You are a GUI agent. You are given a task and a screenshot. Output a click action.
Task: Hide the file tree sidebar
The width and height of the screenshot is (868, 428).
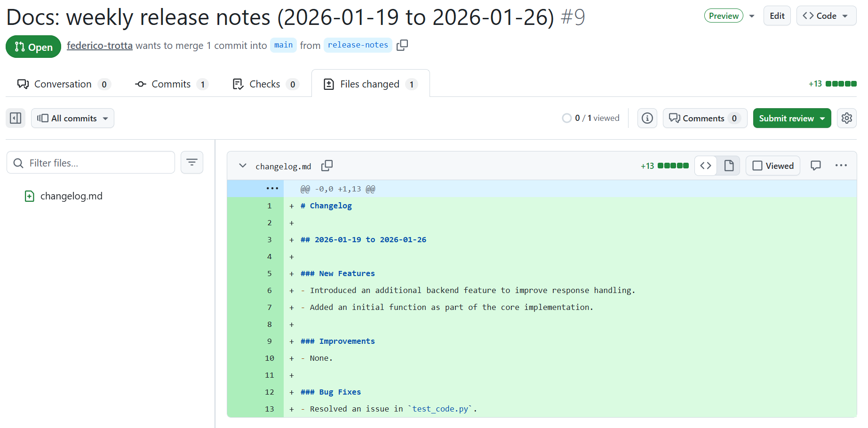(x=16, y=118)
